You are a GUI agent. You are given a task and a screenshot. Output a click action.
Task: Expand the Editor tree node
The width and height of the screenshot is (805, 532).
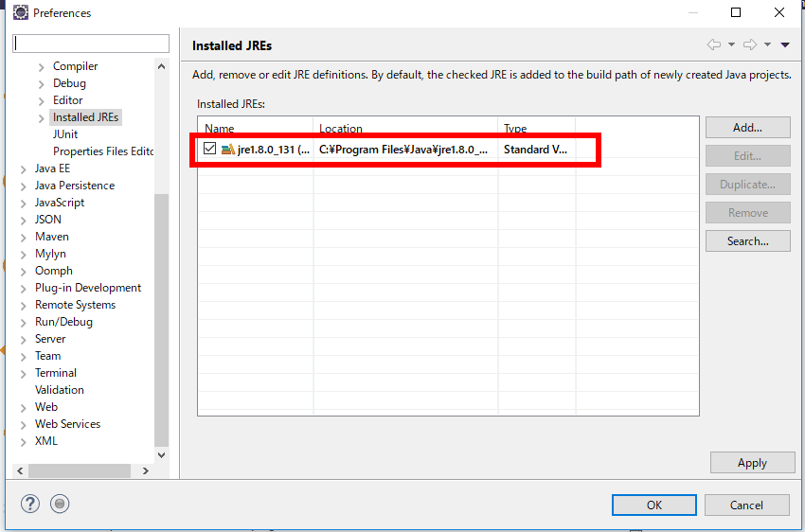coord(42,101)
